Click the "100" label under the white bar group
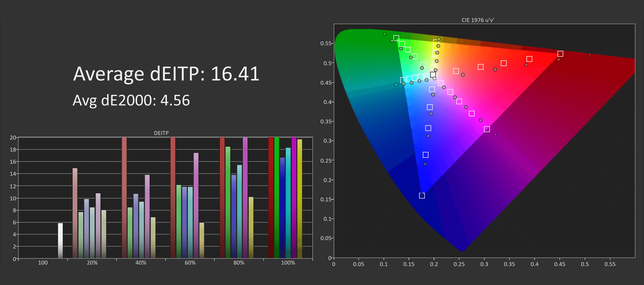This screenshot has width=644, height=285. [43, 263]
